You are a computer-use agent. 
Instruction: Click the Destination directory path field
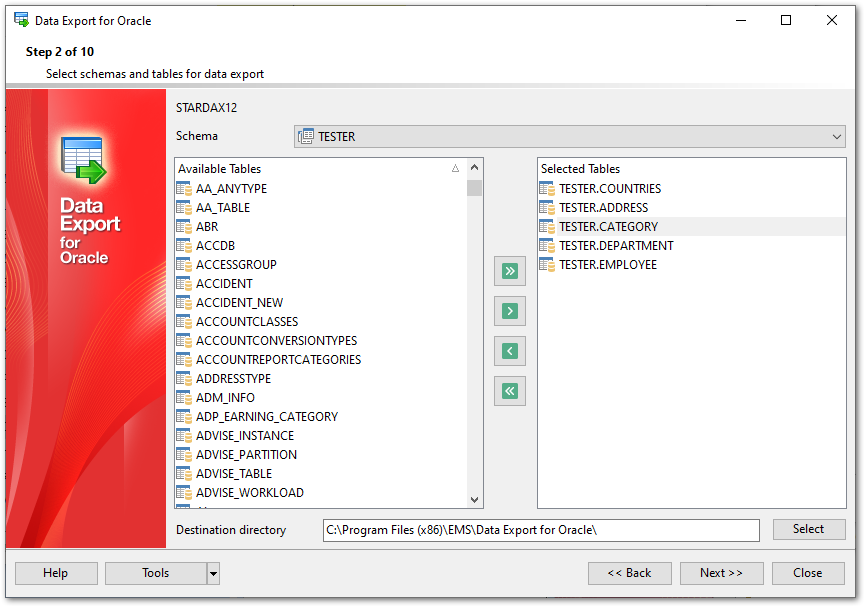[540, 530]
